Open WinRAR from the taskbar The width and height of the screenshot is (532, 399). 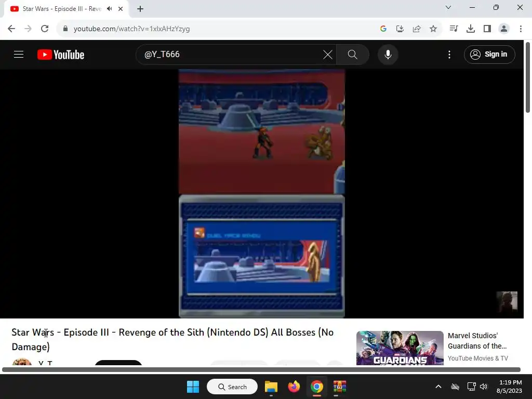click(x=339, y=387)
